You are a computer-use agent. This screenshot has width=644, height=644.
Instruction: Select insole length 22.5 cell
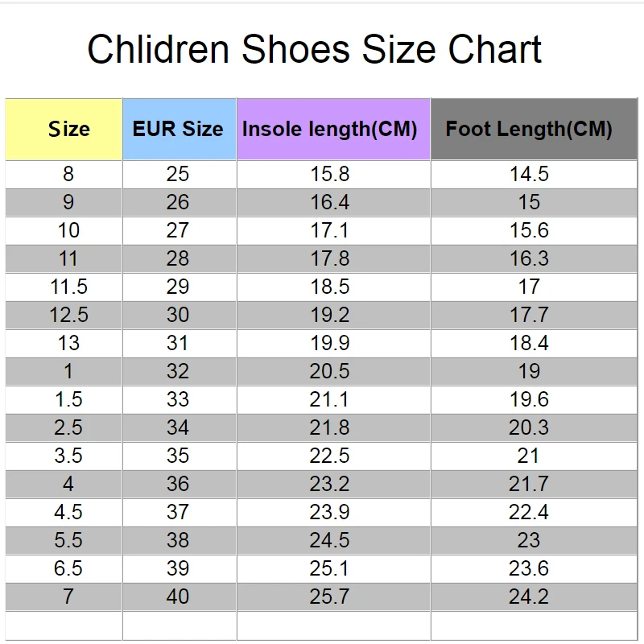330,456
